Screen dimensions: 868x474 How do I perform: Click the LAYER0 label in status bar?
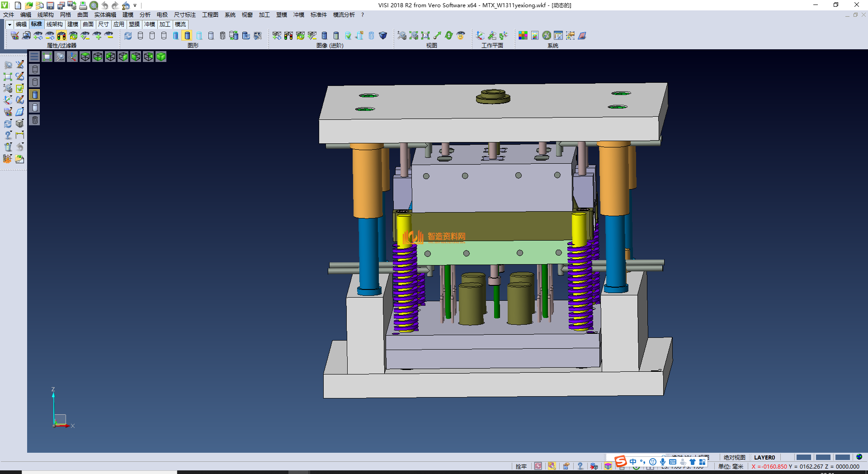tap(764, 457)
